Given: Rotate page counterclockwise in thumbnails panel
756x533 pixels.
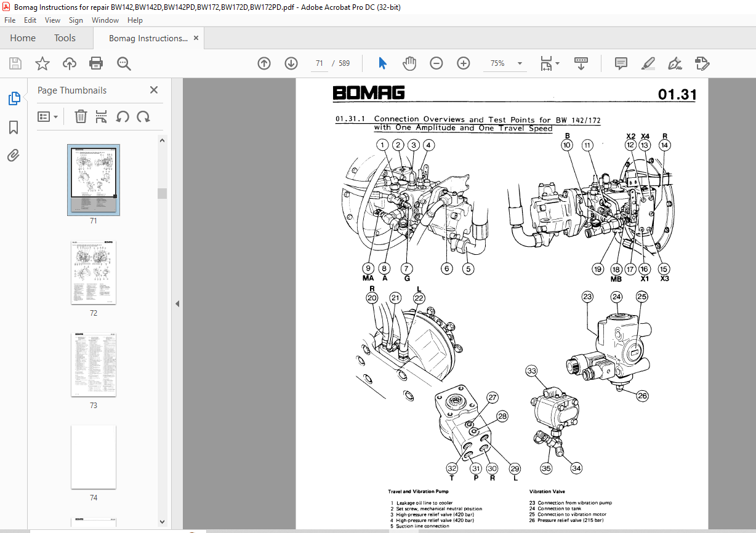Looking at the screenshot, I should (123, 116).
